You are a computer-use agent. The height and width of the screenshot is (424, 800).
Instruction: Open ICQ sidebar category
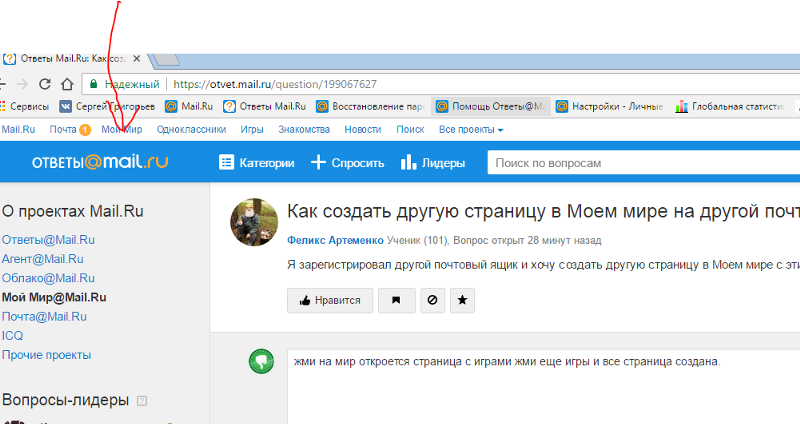12,336
